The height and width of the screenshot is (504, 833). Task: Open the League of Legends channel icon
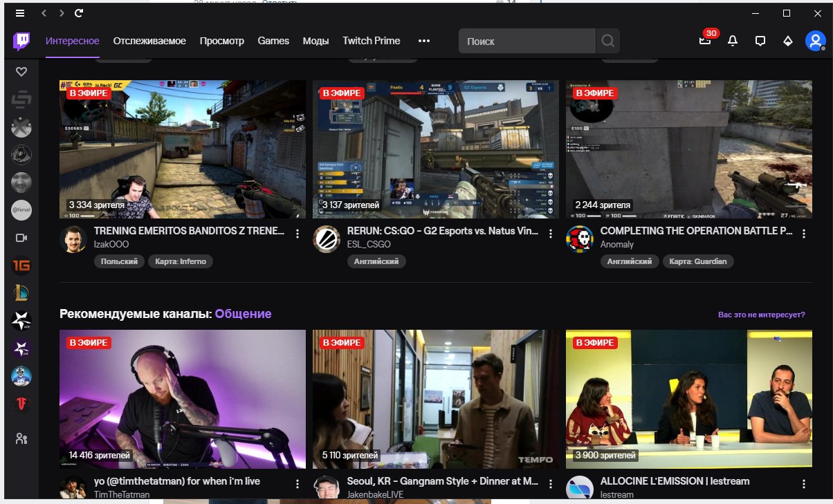point(21,293)
